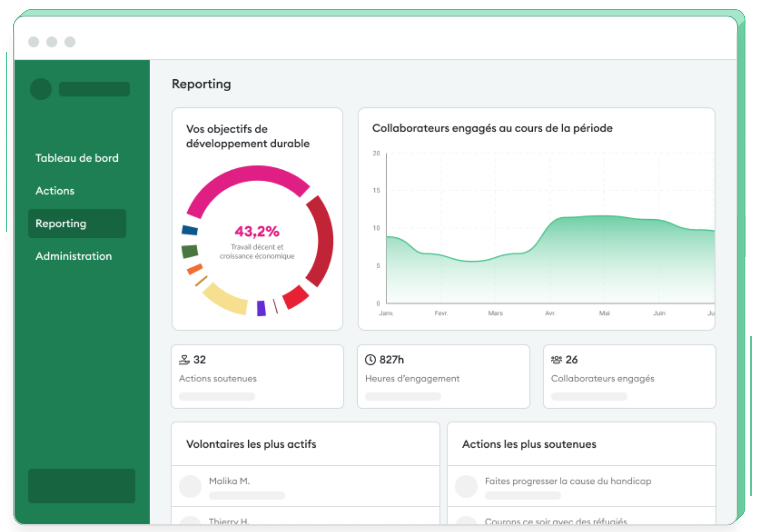Click the volunteer icon next to 32
Viewport: 760px width, 532px height.
pyautogui.click(x=185, y=359)
